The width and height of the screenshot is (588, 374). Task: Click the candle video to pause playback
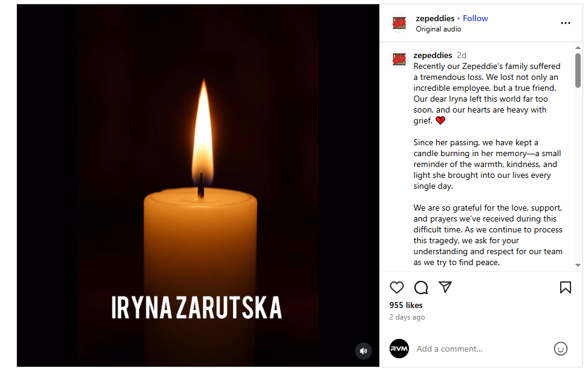point(198,185)
